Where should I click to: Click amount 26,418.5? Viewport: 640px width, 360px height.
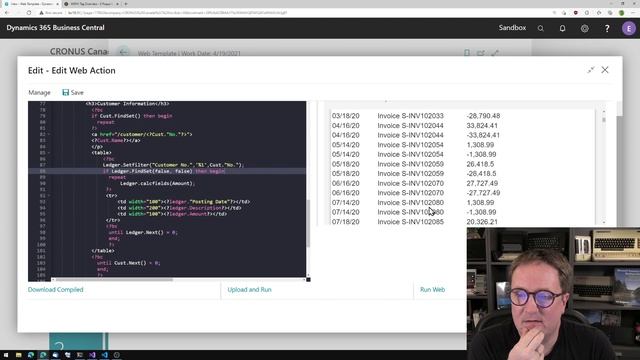pyautogui.click(x=480, y=164)
